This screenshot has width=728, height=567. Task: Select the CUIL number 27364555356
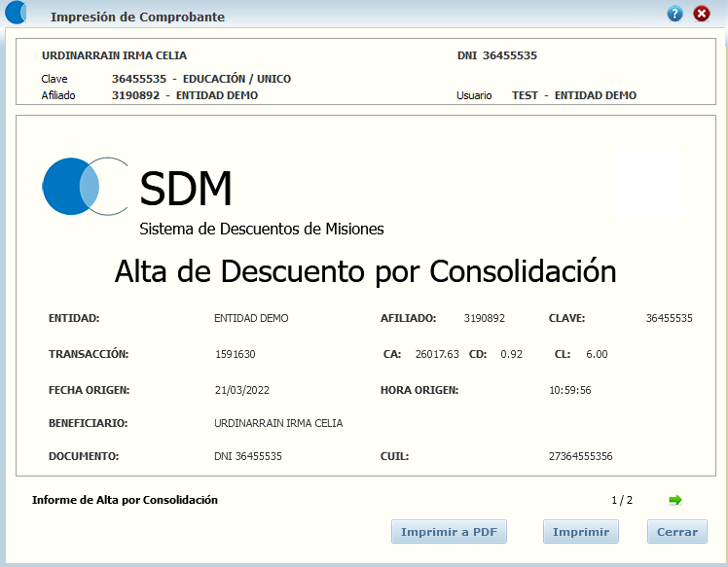click(580, 456)
